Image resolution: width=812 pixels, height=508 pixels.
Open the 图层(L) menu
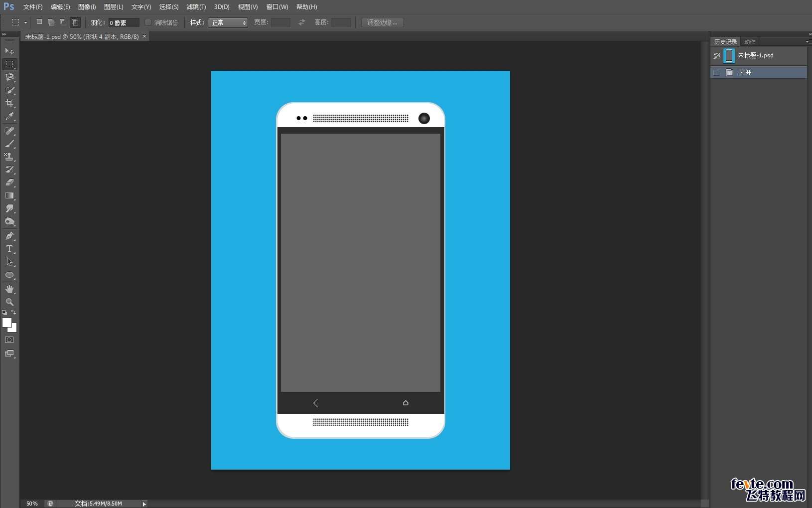tap(114, 7)
